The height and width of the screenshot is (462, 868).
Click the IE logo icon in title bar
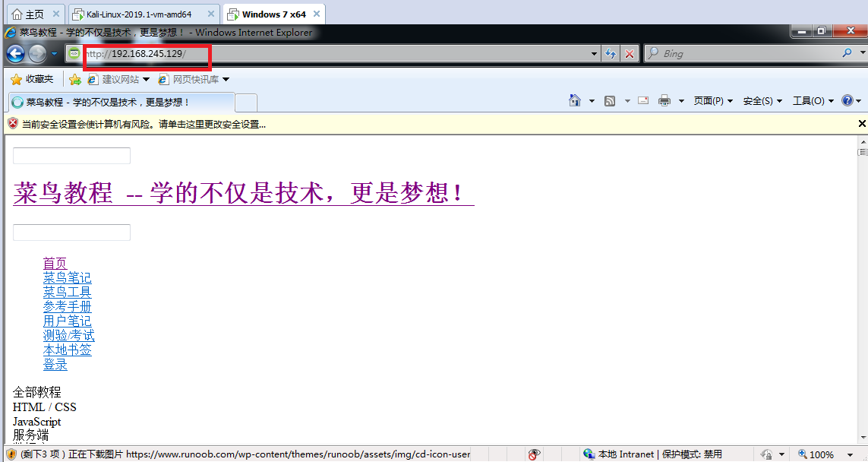click(x=11, y=32)
